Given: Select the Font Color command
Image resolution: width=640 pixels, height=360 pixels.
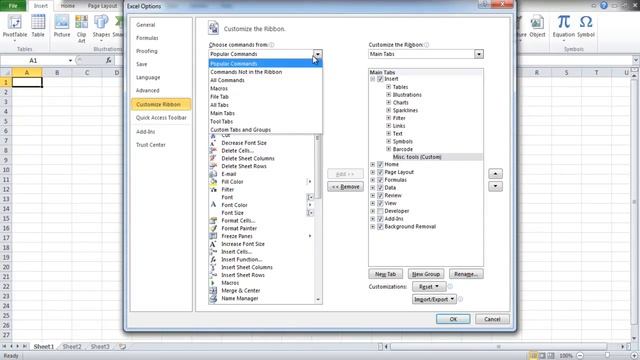Looking at the screenshot, I should click(x=234, y=205).
